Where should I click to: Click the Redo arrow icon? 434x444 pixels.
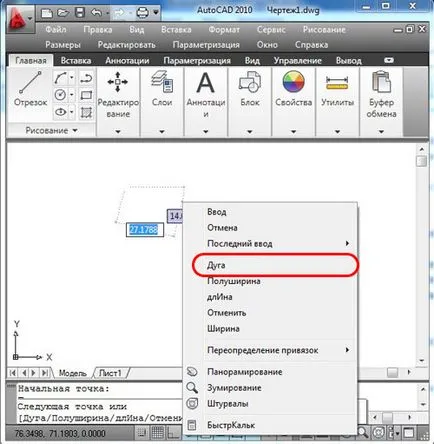tap(119, 13)
